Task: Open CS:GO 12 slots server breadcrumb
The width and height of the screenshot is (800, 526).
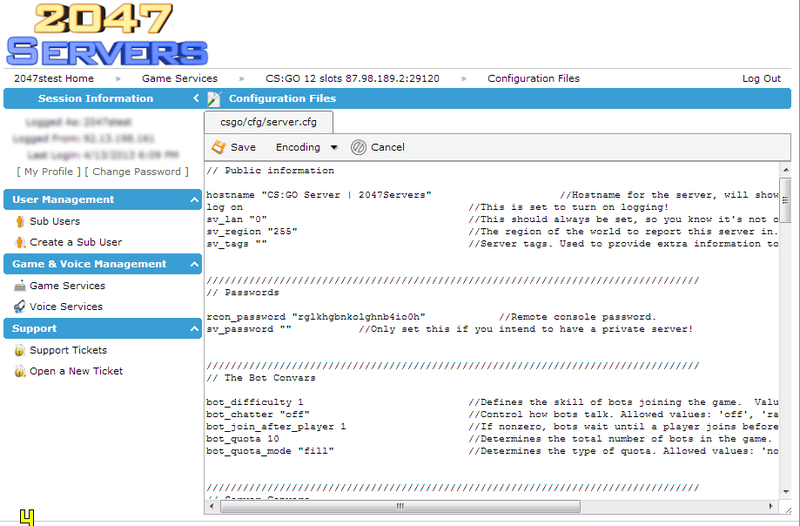Action: point(353,79)
